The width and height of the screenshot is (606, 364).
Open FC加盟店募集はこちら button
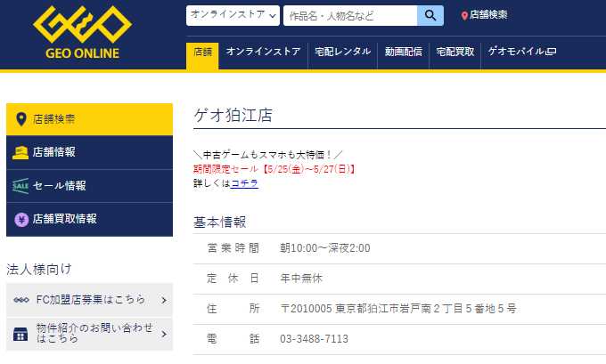point(89,300)
